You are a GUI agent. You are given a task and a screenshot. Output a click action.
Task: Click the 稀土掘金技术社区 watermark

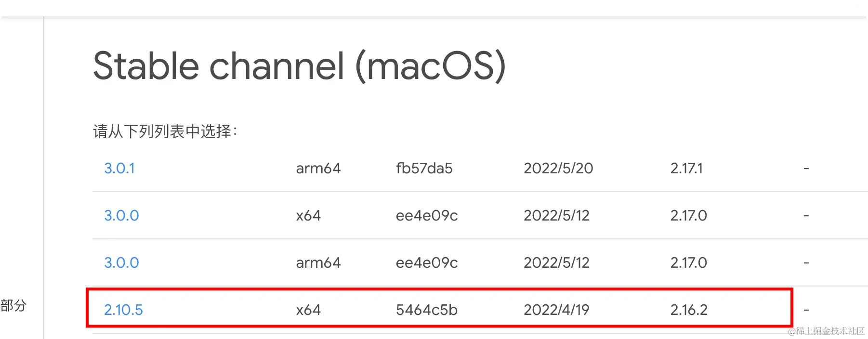tap(827, 331)
